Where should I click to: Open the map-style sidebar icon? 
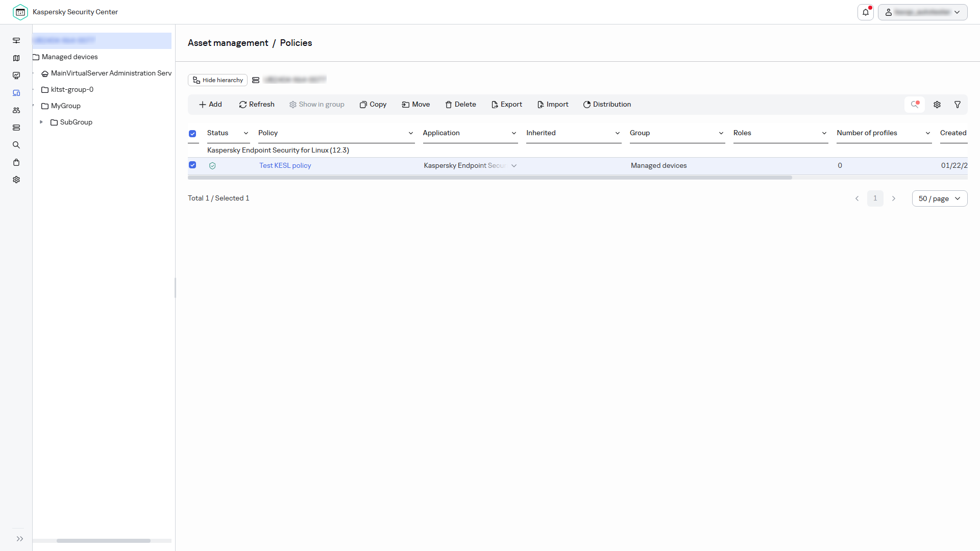pyautogui.click(x=16, y=58)
